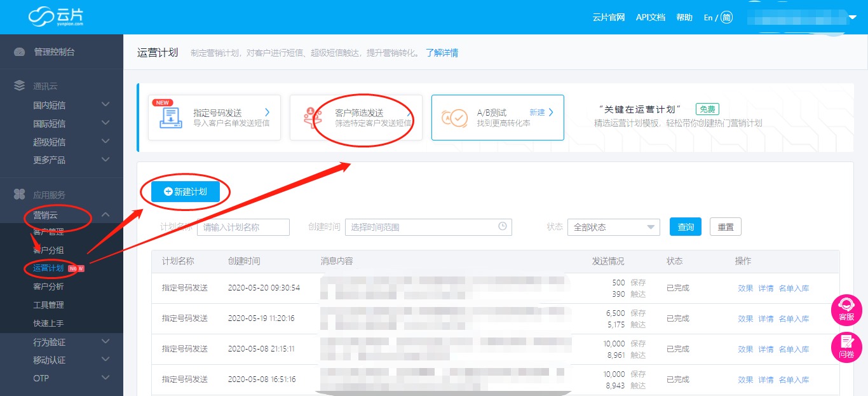868x396 pixels.
Task: Click the 通讯云 layers icon
Action: click(20, 86)
